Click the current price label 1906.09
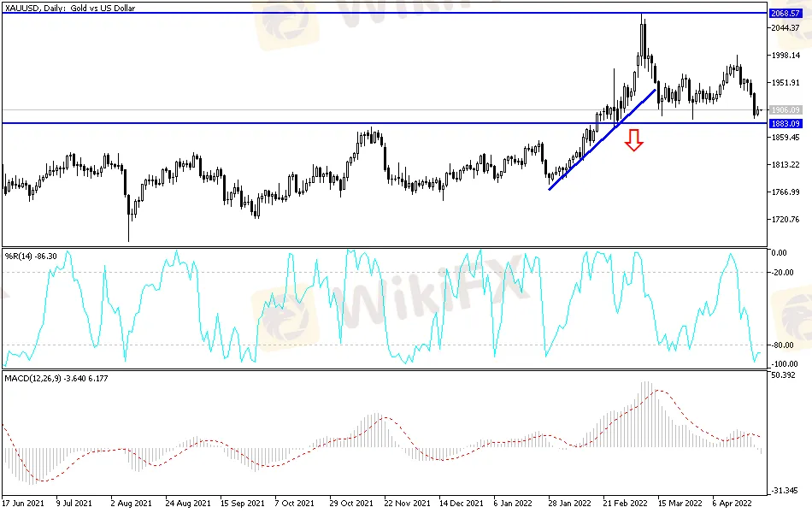Screen dimensions: 812x513 [785, 109]
